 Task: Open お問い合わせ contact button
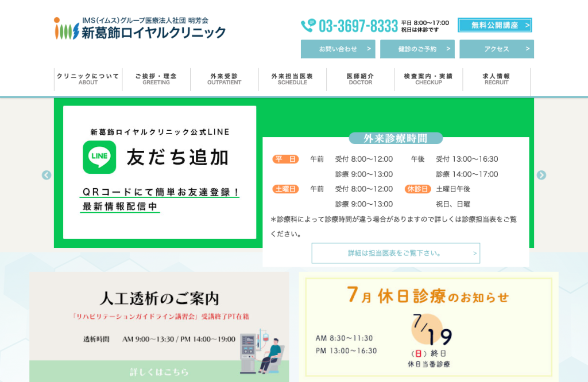(338, 49)
